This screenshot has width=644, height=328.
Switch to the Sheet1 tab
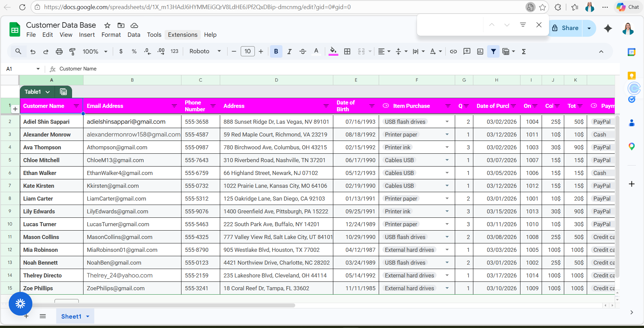click(71, 316)
